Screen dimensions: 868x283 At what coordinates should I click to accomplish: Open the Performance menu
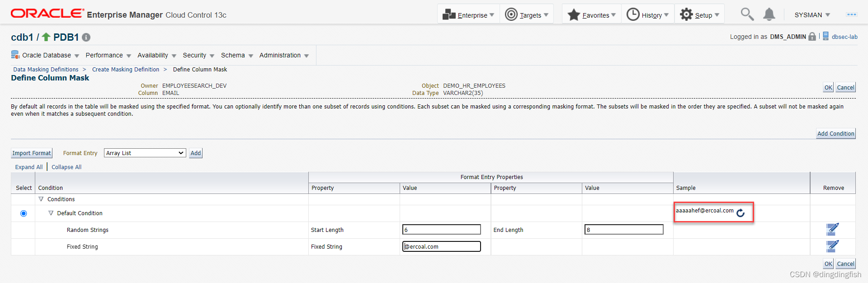tap(108, 55)
